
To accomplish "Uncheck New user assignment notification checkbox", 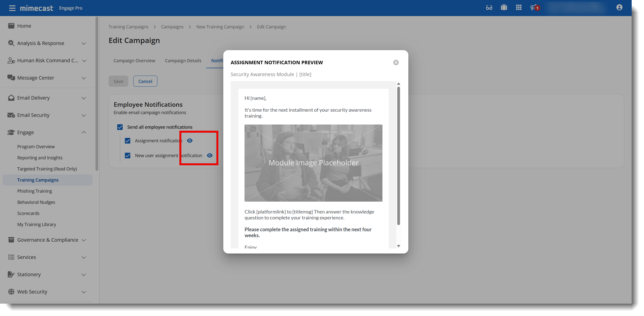I will click(128, 155).
